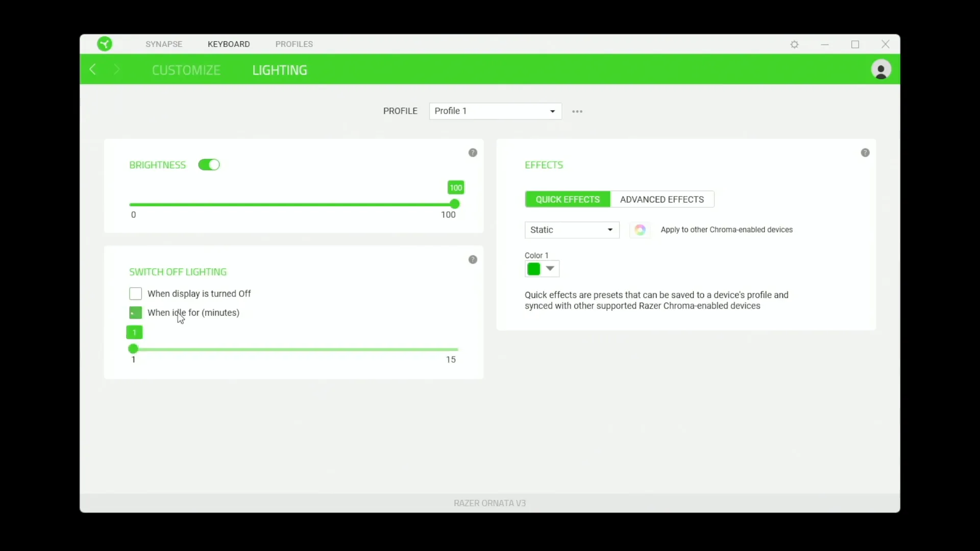Go to the CUSTOMIZE section
This screenshot has width=980, height=551.
click(186, 70)
